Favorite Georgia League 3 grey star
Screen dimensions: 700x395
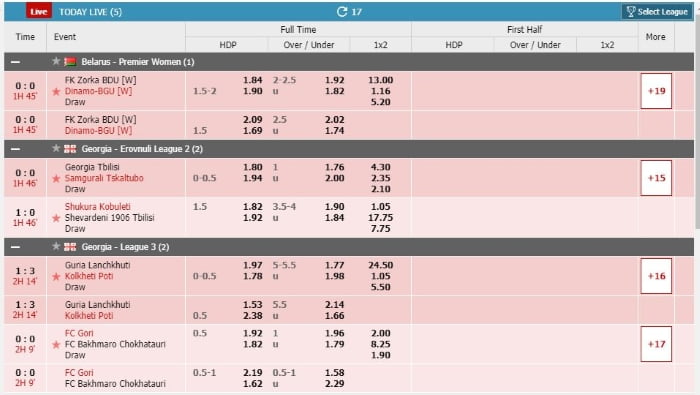[56, 246]
